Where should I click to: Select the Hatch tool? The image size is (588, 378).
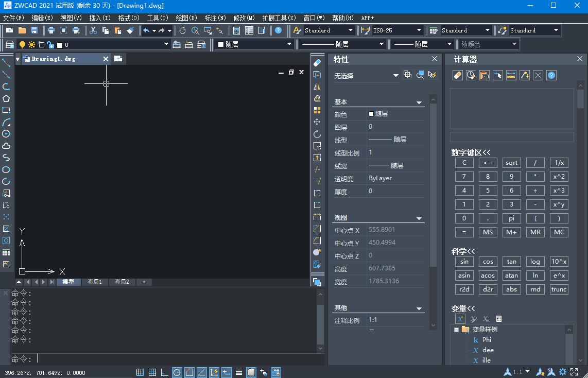tap(6, 229)
